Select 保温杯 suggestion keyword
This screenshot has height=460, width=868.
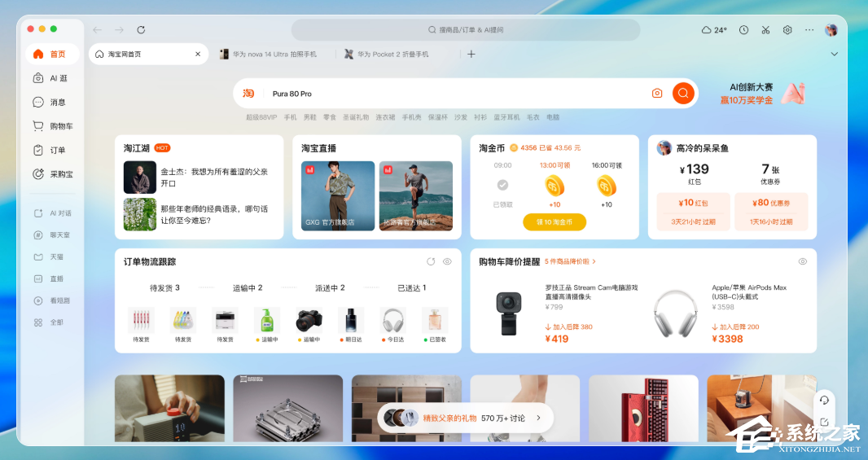click(437, 117)
